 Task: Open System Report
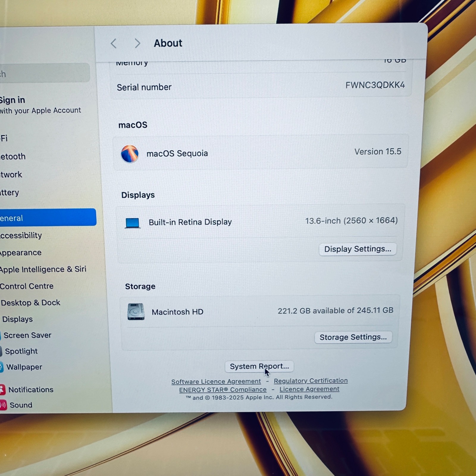point(259,366)
